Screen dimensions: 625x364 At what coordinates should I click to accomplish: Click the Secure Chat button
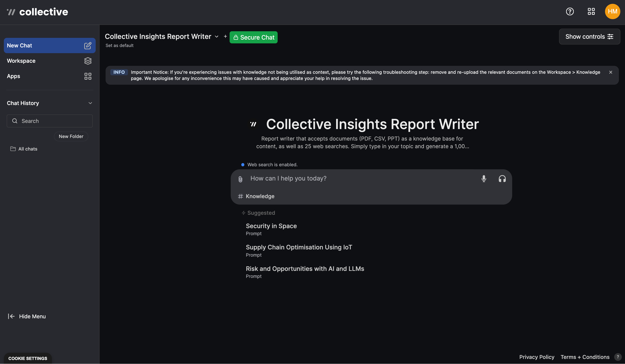253,37
